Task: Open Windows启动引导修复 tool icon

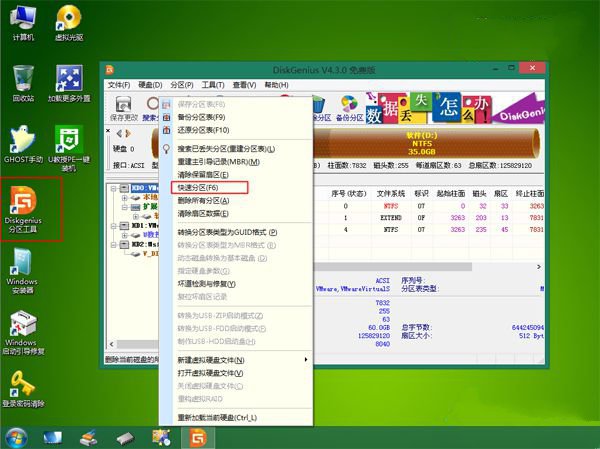Action: [x=23, y=332]
